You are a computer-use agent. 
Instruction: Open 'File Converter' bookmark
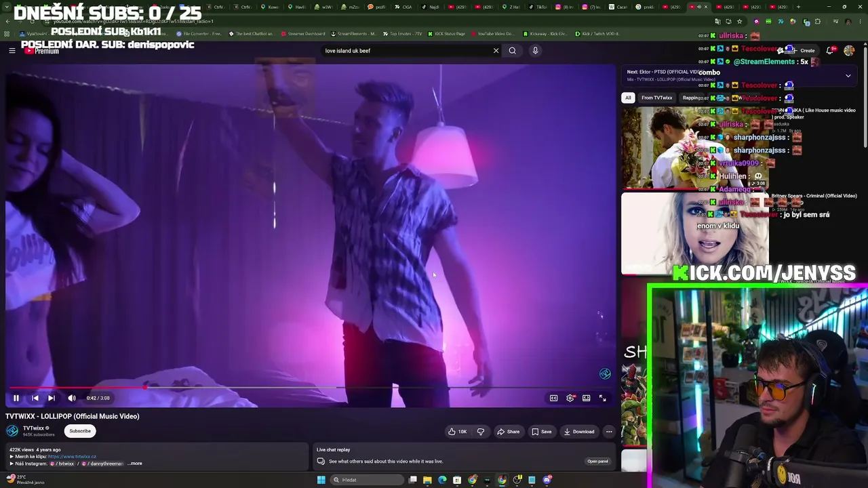pos(199,33)
